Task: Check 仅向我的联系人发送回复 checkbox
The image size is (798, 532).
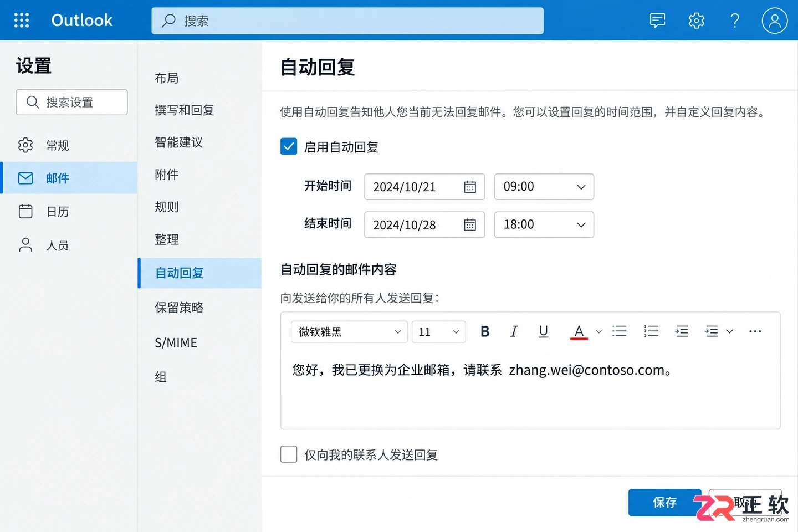Action: (289, 454)
